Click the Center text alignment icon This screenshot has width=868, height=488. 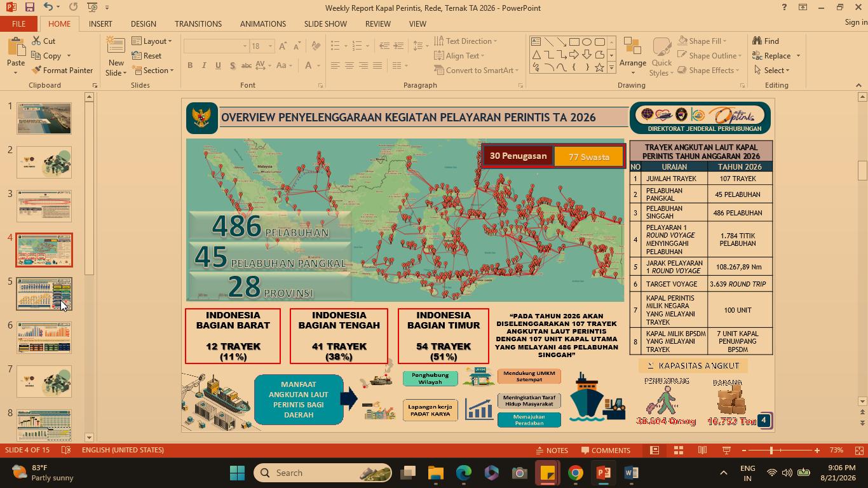click(x=349, y=65)
